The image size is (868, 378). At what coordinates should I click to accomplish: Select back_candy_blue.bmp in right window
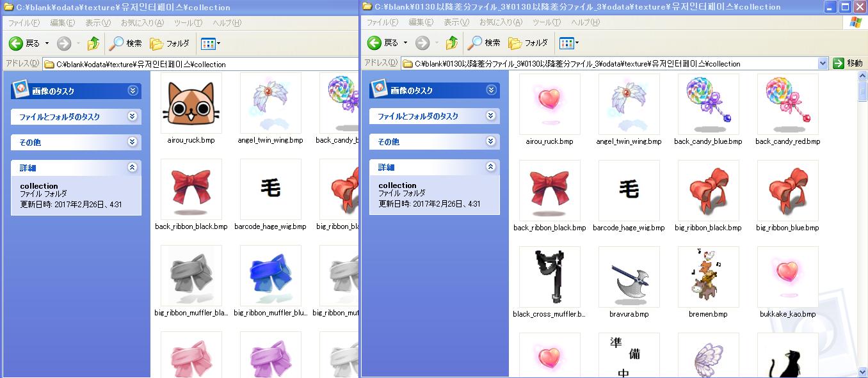coord(709,104)
